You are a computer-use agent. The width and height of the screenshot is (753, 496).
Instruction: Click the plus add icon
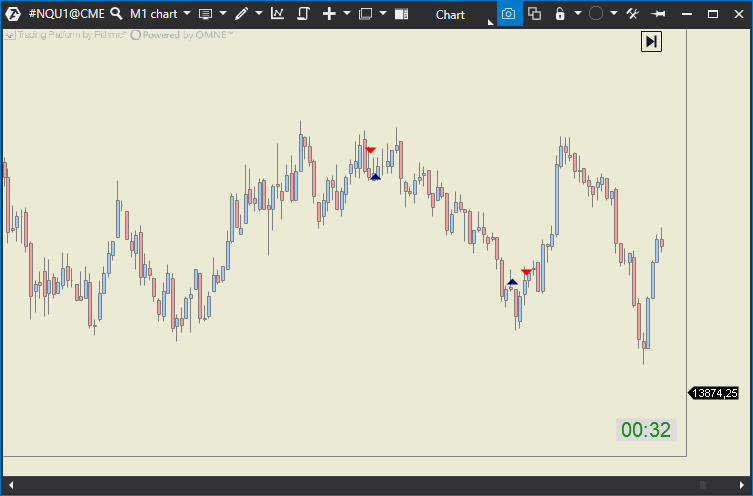click(x=329, y=13)
